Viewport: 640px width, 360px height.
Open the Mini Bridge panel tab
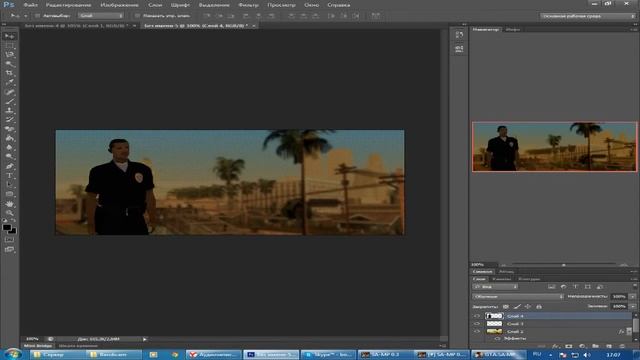click(x=37, y=346)
